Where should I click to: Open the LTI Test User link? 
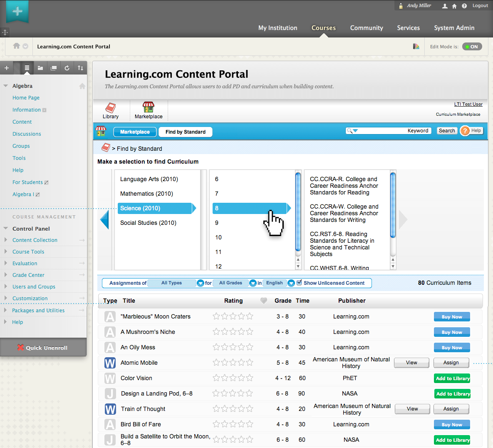pos(468,104)
